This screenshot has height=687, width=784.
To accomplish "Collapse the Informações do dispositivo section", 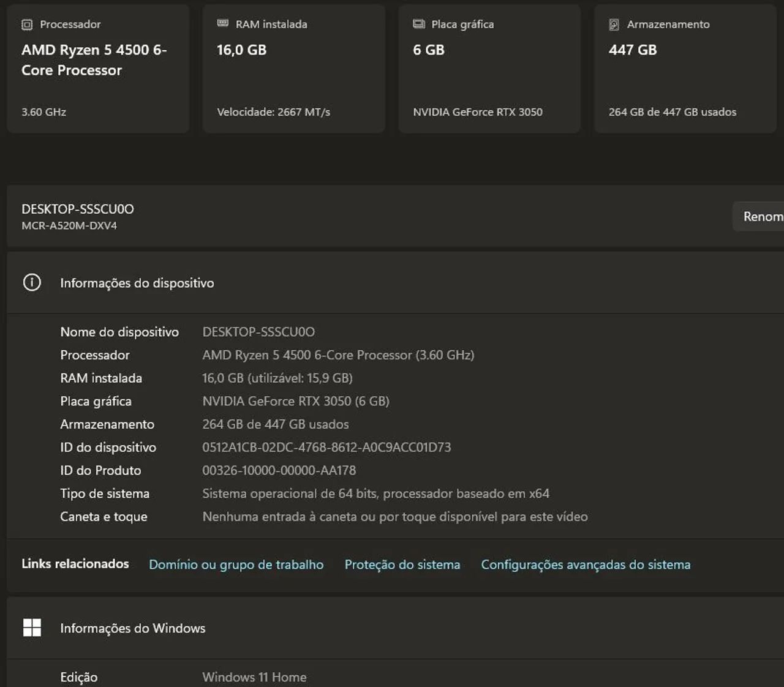I will (x=395, y=283).
